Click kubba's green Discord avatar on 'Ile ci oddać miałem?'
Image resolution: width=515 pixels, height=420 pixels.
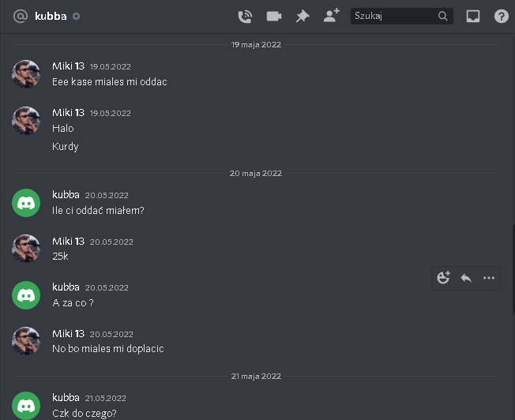(26, 203)
